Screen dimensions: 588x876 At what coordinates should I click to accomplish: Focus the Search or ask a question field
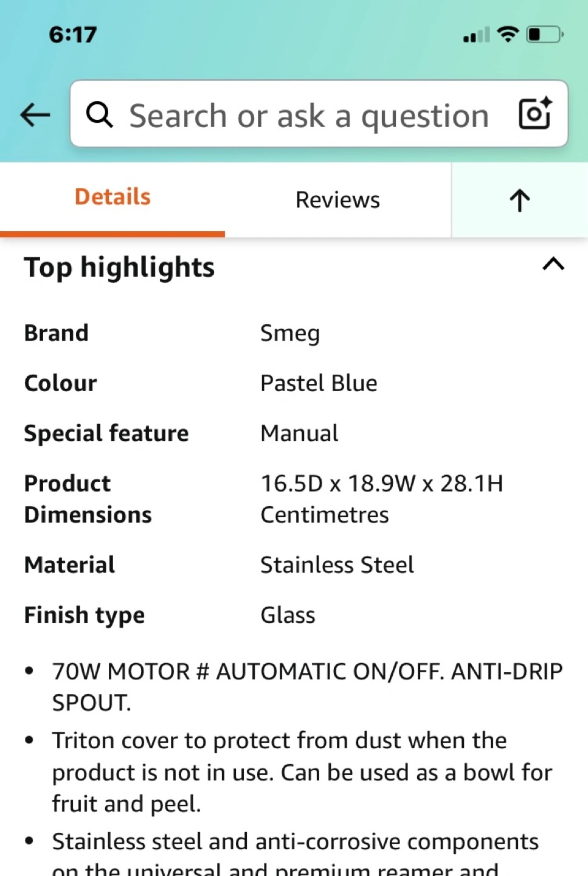pyautogui.click(x=309, y=116)
